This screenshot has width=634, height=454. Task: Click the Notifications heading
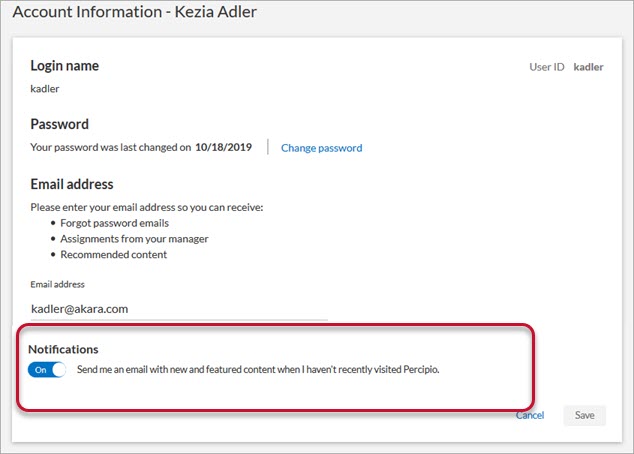click(x=63, y=350)
